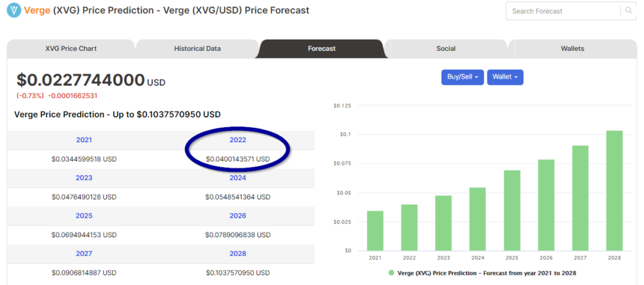Open the circled 2022 forecast link
Image resolution: width=644 pixels, height=285 pixels.
point(238,140)
